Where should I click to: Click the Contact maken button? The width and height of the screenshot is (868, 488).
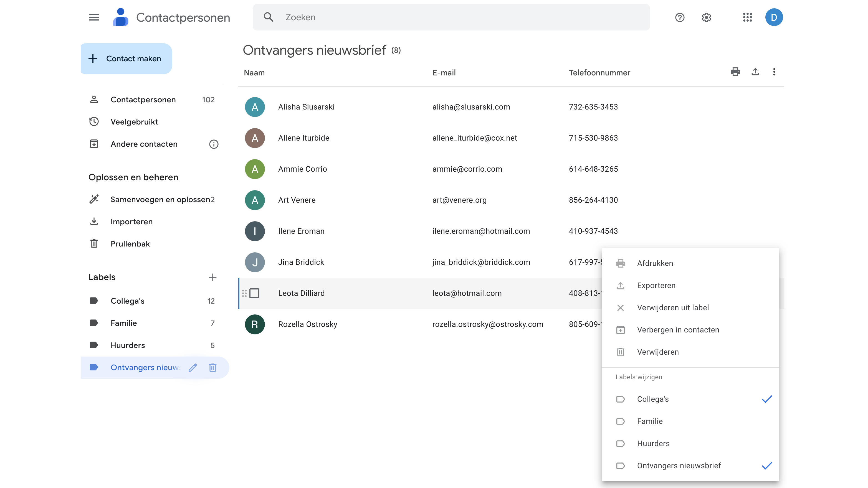[127, 59]
